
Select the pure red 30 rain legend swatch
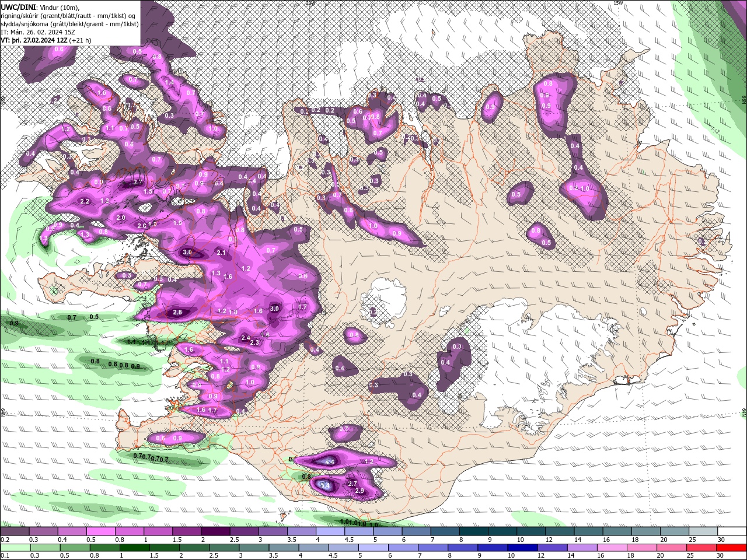coord(731,548)
